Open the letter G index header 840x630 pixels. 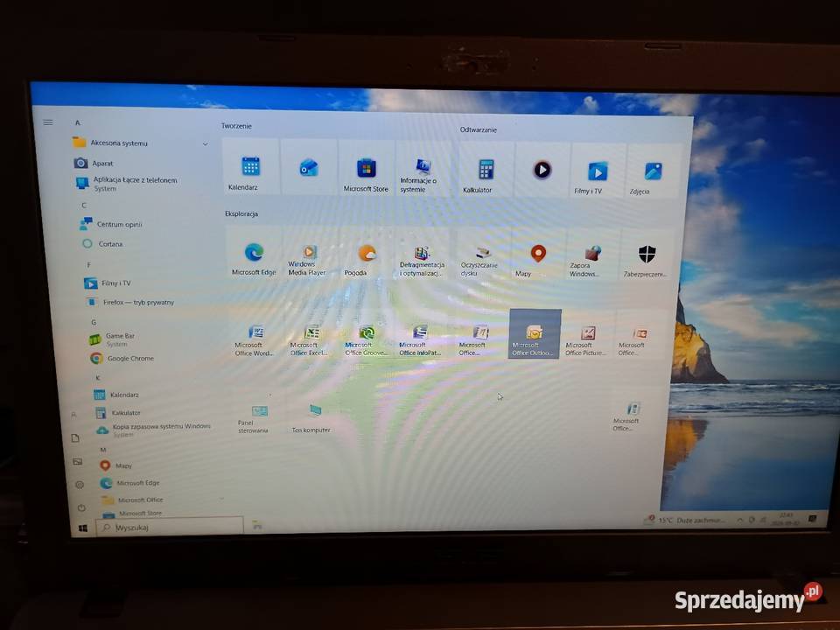tap(94, 322)
